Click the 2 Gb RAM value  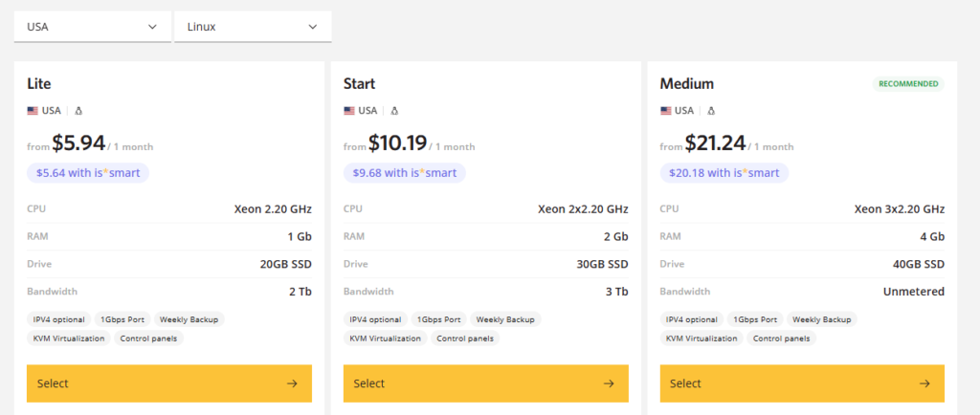616,236
